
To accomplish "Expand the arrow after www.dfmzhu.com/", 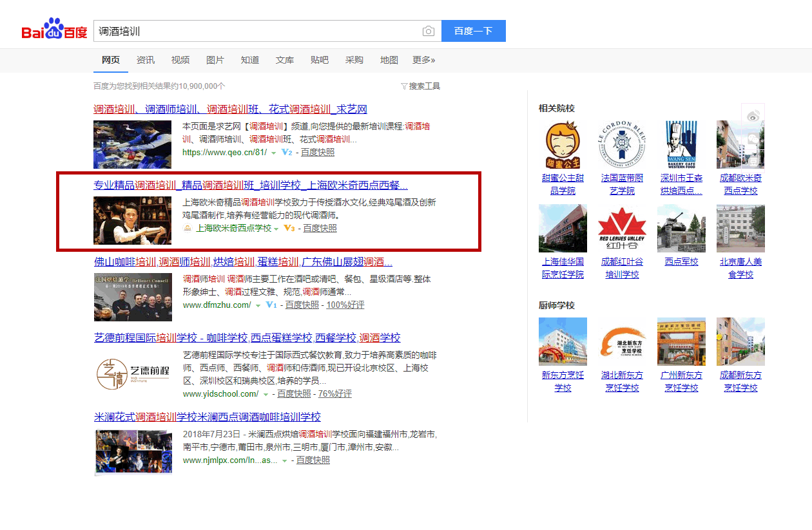I will (x=258, y=306).
